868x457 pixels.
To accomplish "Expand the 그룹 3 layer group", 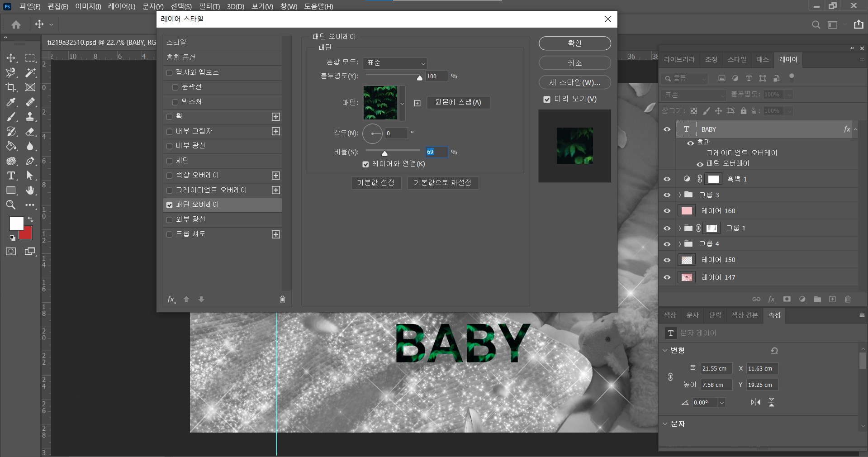I will point(679,195).
